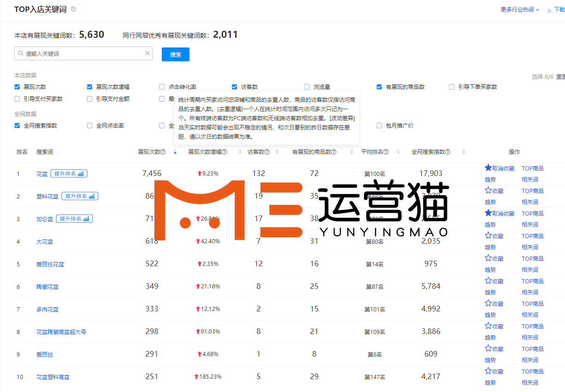Sort table by 访客数 arrows
Viewport: 565px width, 392px height.
277,152
